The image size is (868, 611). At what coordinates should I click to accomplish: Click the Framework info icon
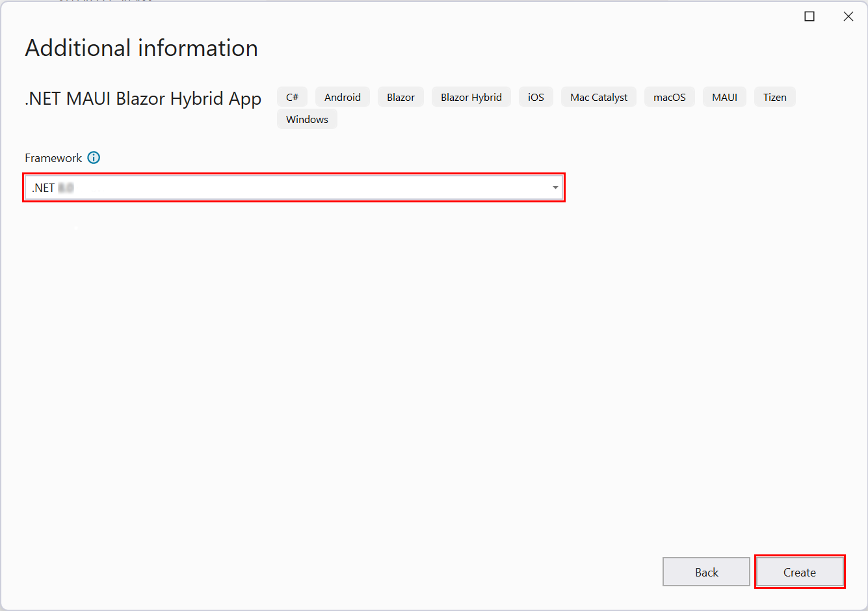point(94,157)
